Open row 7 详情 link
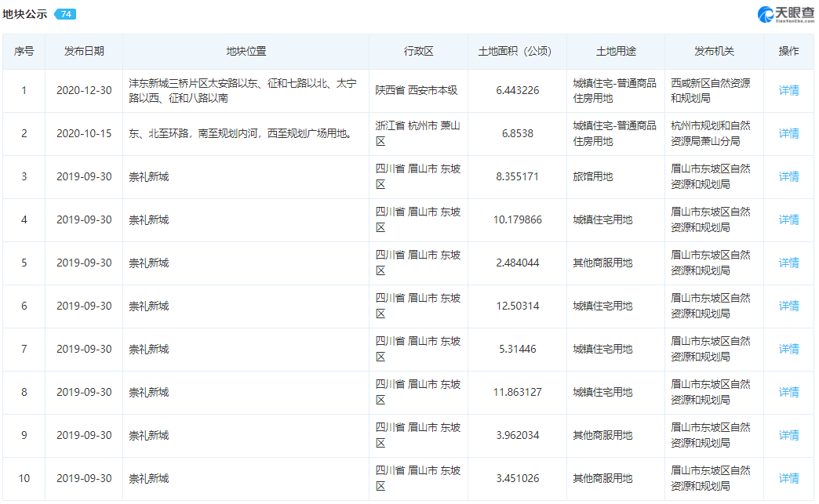Screen dimensions: 819x504 tap(788, 349)
